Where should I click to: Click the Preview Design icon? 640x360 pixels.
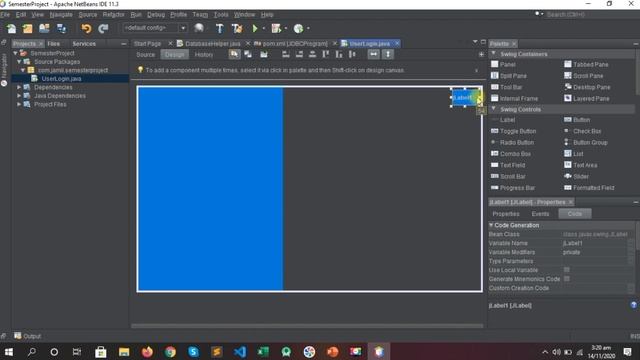point(264,54)
